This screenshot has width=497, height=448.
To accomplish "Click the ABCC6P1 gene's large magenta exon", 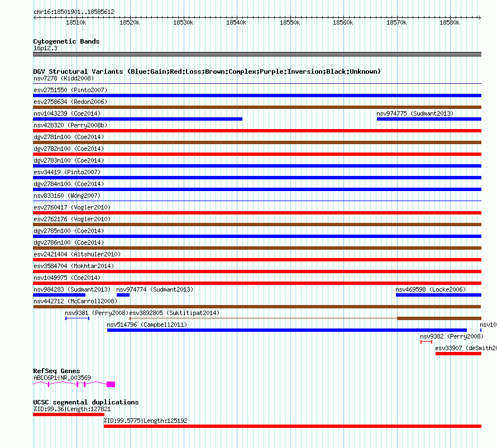I will (111, 384).
